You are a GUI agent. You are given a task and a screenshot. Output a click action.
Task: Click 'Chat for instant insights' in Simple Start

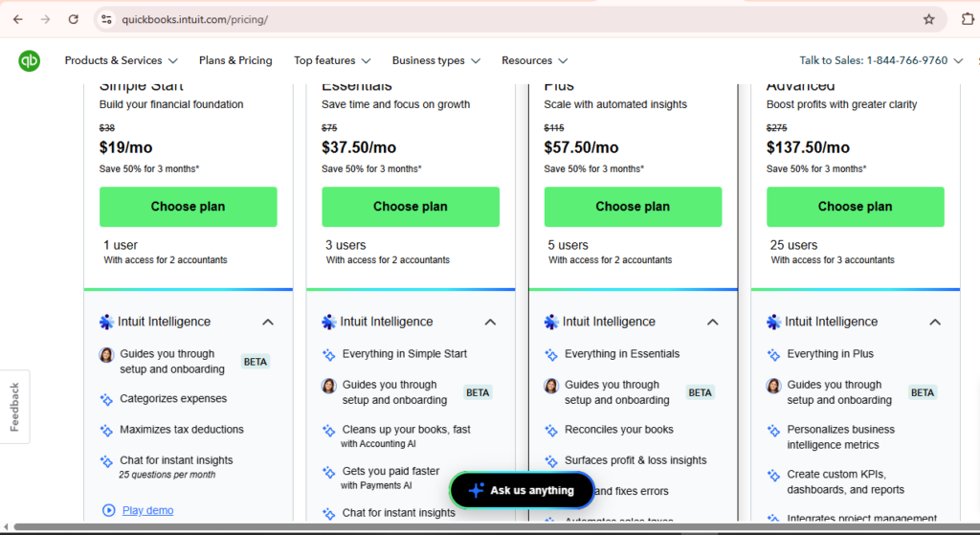coord(176,460)
